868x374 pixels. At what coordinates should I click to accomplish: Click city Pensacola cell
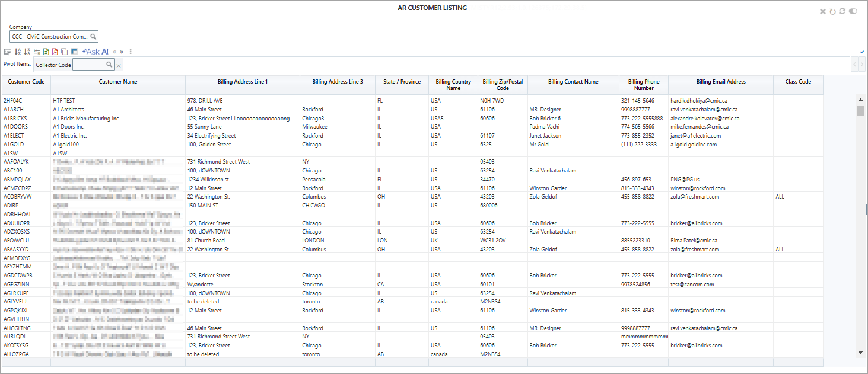click(x=314, y=179)
